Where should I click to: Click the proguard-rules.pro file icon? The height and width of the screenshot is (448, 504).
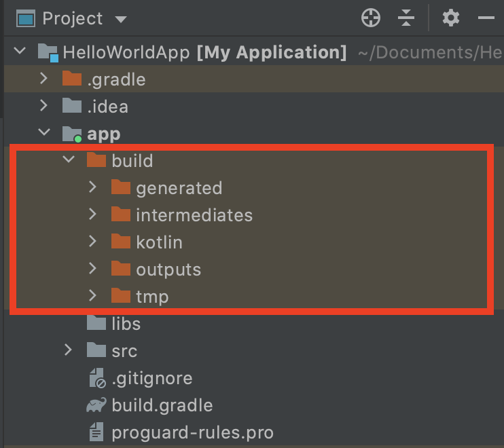(x=96, y=432)
